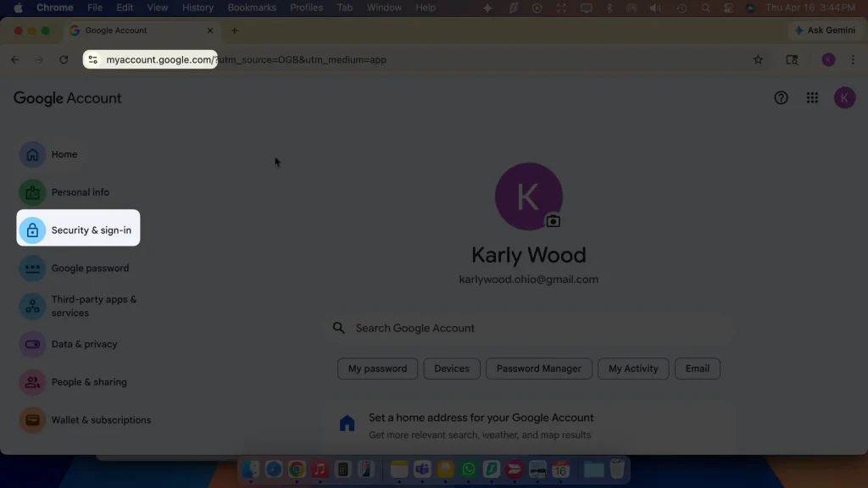
Task: Open Microsoft Teams from the Dock
Action: [x=422, y=469]
